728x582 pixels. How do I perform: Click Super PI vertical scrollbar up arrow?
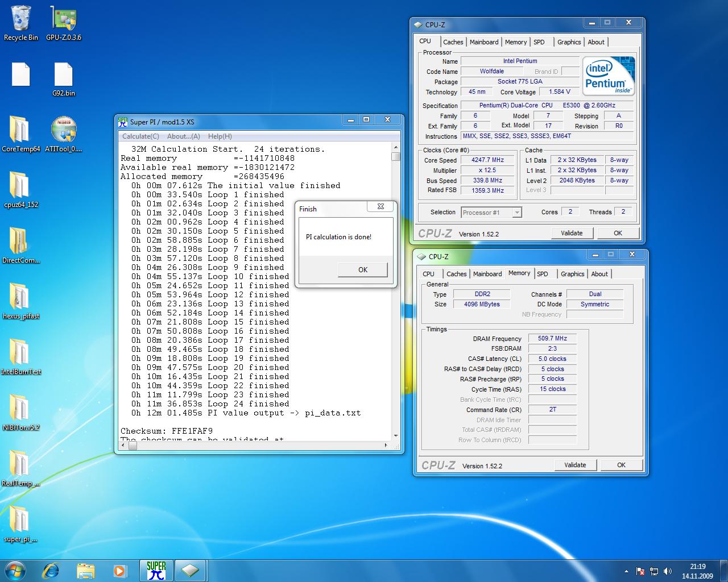[x=396, y=148]
